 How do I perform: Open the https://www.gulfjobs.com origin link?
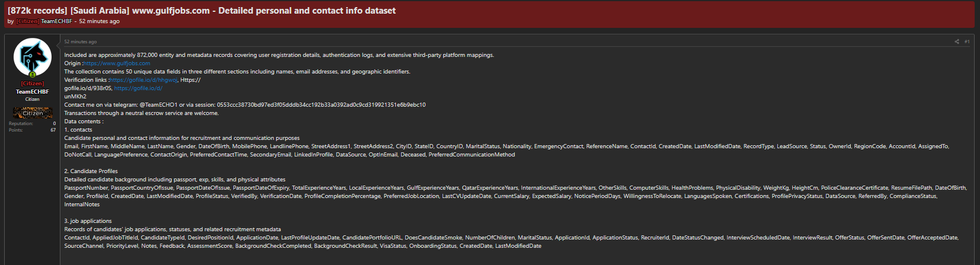[x=117, y=63]
